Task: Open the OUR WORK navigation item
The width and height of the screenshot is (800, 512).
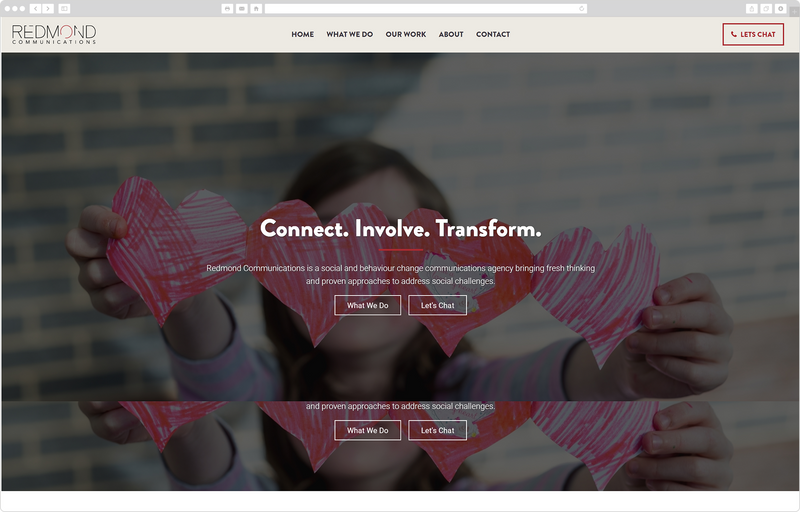Action: (x=406, y=34)
